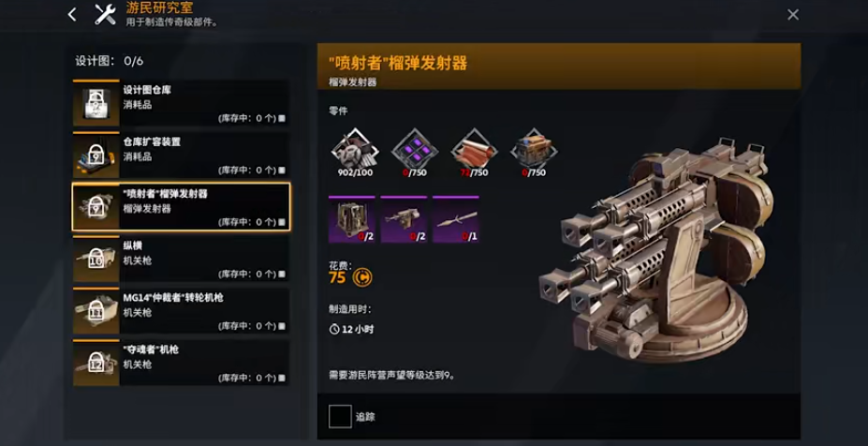
Task: Select the copper sheets resource icon
Action: pos(475,148)
